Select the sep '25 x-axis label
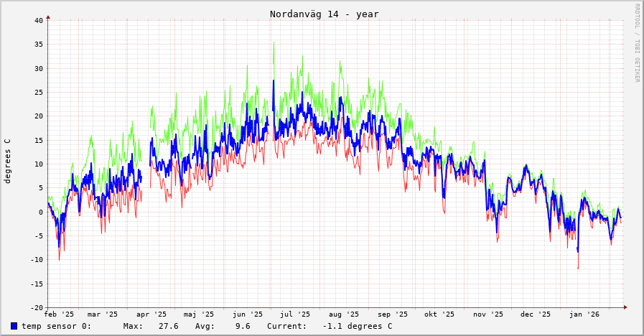The height and width of the screenshot is (336, 644). click(x=392, y=314)
